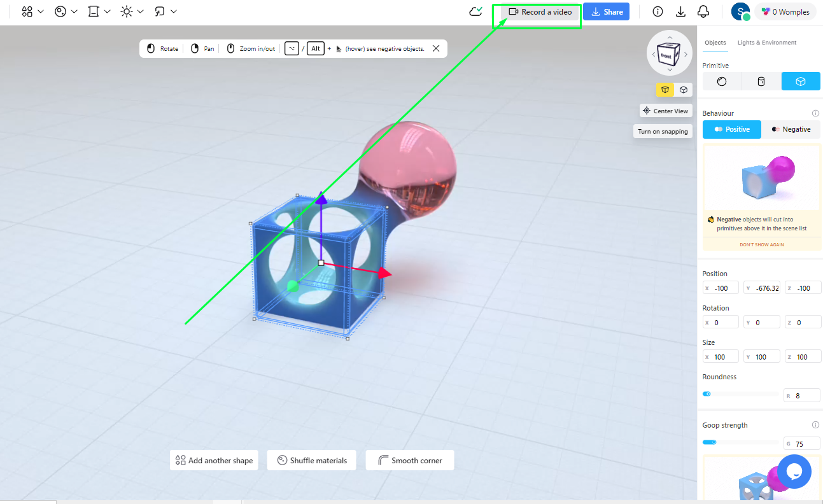This screenshot has width=823, height=504.
Task: Set behaviour to Positive
Action: pos(731,129)
